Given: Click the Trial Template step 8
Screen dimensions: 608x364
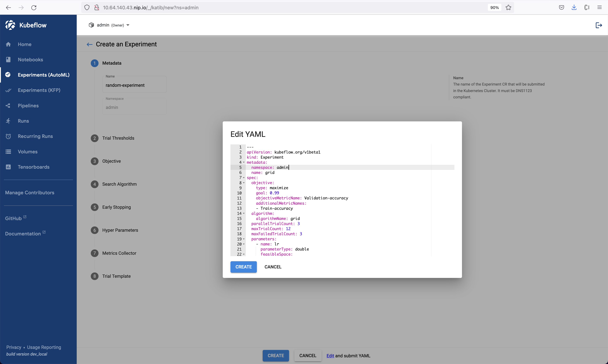Looking at the screenshot, I should point(116,276).
